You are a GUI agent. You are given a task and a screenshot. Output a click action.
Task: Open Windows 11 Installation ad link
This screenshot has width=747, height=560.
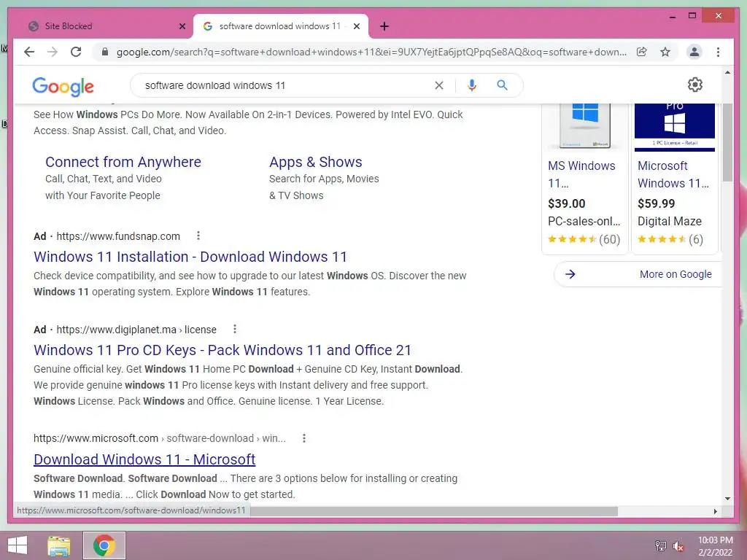click(190, 257)
